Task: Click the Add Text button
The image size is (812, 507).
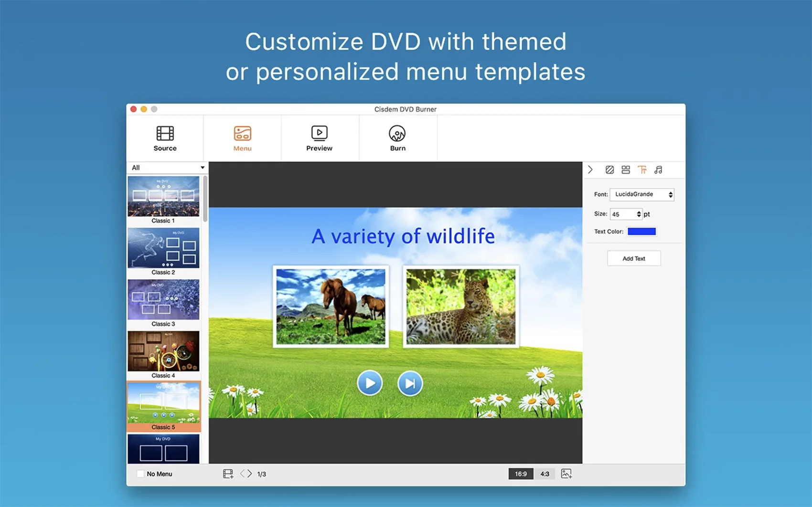Action: 633,258
